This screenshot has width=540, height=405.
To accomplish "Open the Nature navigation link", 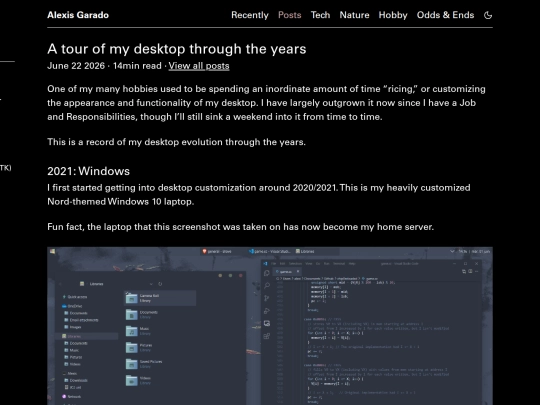I will point(354,15).
